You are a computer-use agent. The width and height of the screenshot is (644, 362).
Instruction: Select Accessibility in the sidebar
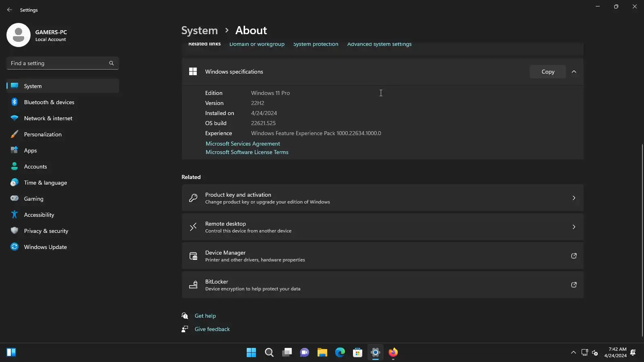[x=63, y=215]
